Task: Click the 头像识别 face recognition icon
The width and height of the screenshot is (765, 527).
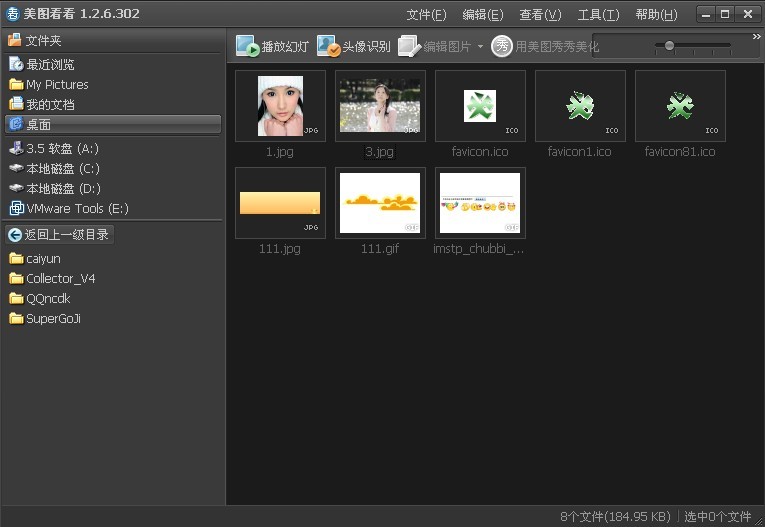Action: pos(328,46)
